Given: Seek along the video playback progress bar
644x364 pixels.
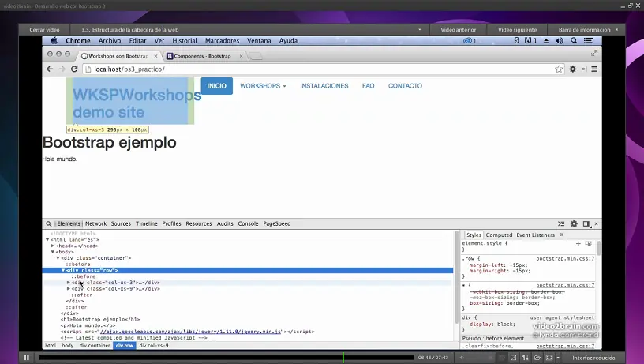Looking at the screenshot, I should tap(227, 358).
